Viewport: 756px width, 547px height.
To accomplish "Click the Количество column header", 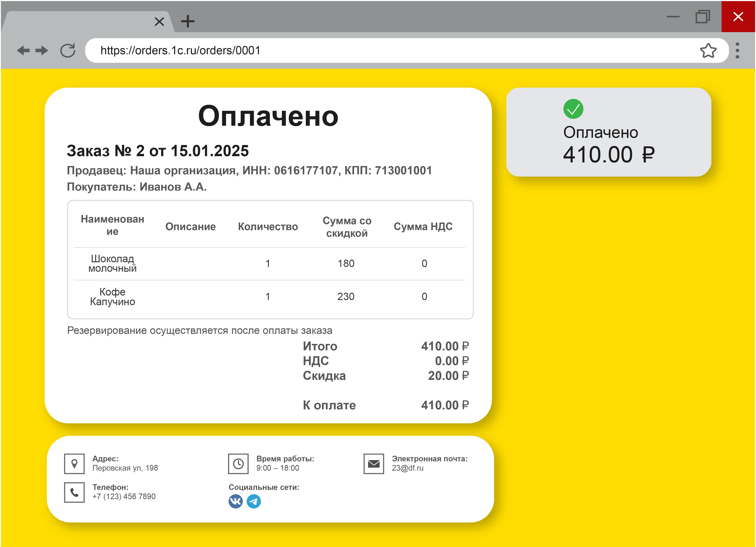I will (x=268, y=227).
